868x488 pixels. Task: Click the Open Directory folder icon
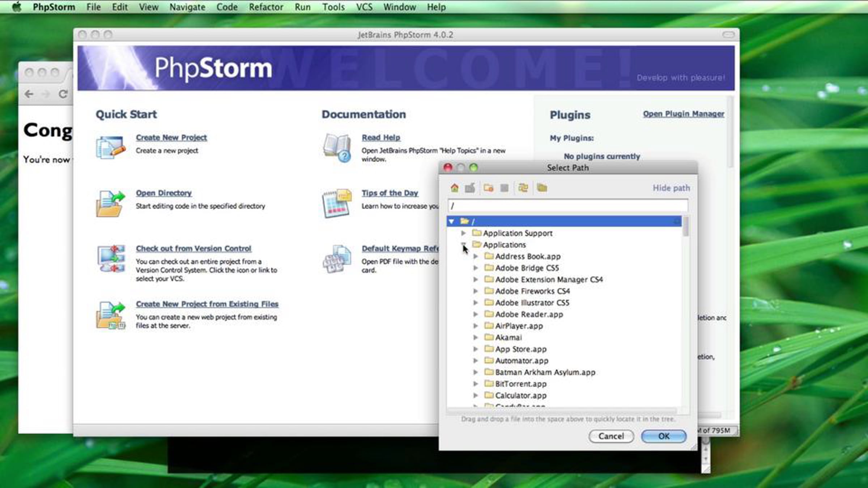click(111, 203)
